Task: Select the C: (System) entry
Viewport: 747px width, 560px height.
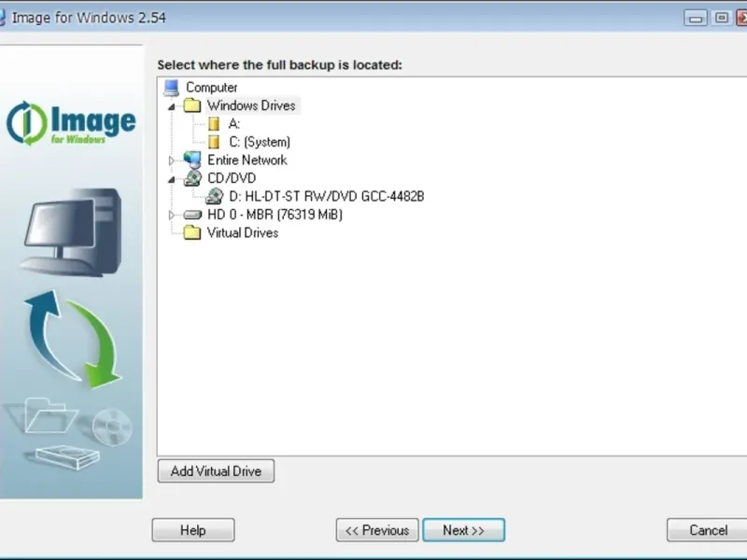Action: 260,142
